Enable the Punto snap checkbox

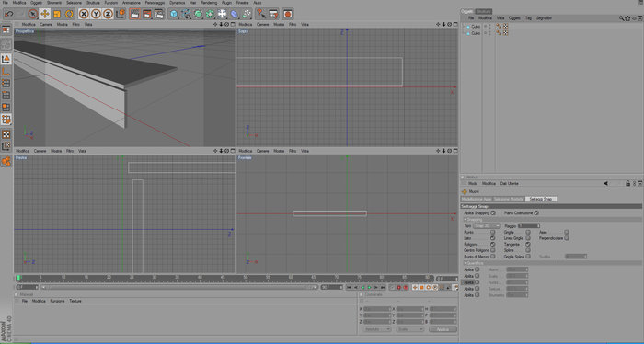pos(493,232)
